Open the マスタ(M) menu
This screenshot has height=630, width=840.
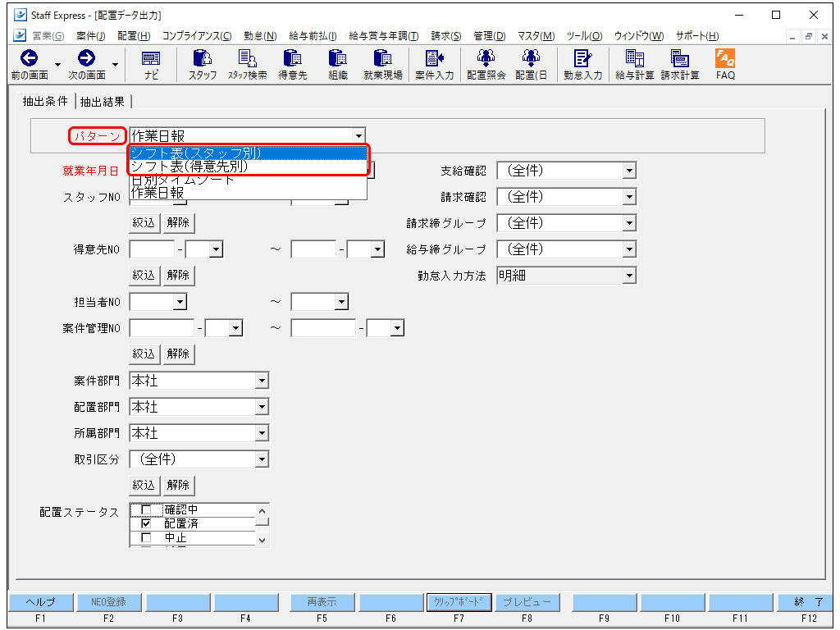tap(536, 36)
